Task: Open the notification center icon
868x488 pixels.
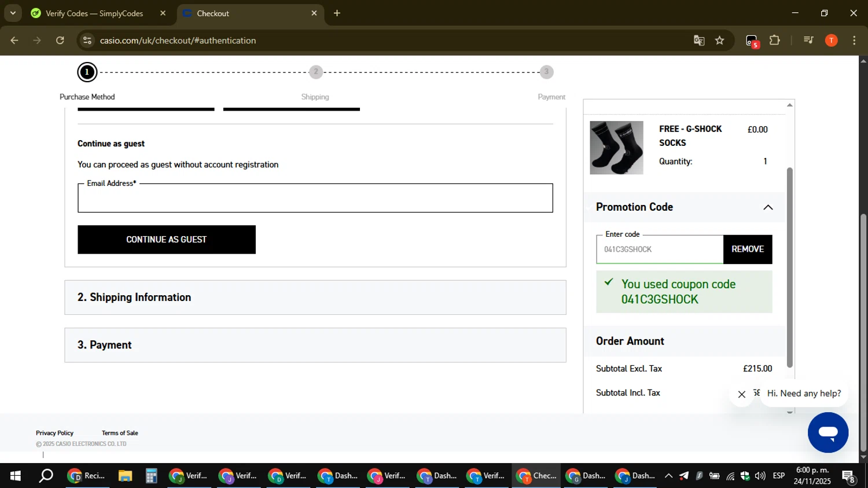Action: pos(849,476)
